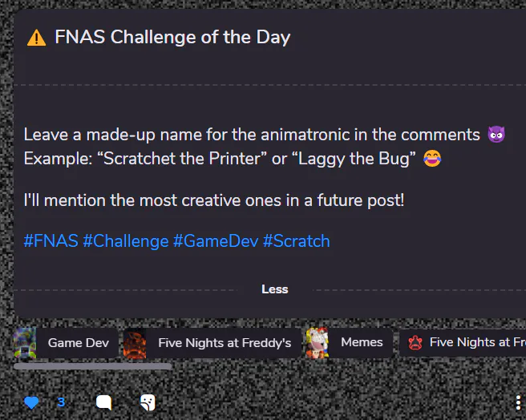Collapse the post using Less
Image resolution: width=526 pixels, height=420 pixels.
(274, 289)
